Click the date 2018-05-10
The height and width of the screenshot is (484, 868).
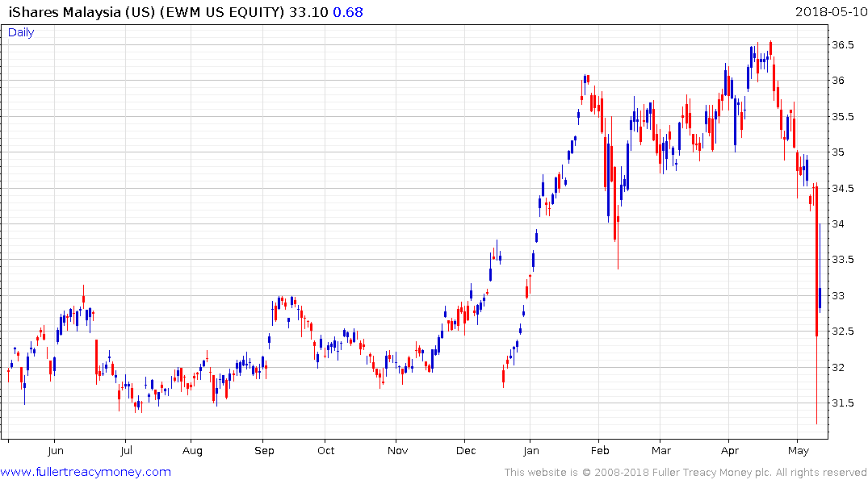[831, 11]
